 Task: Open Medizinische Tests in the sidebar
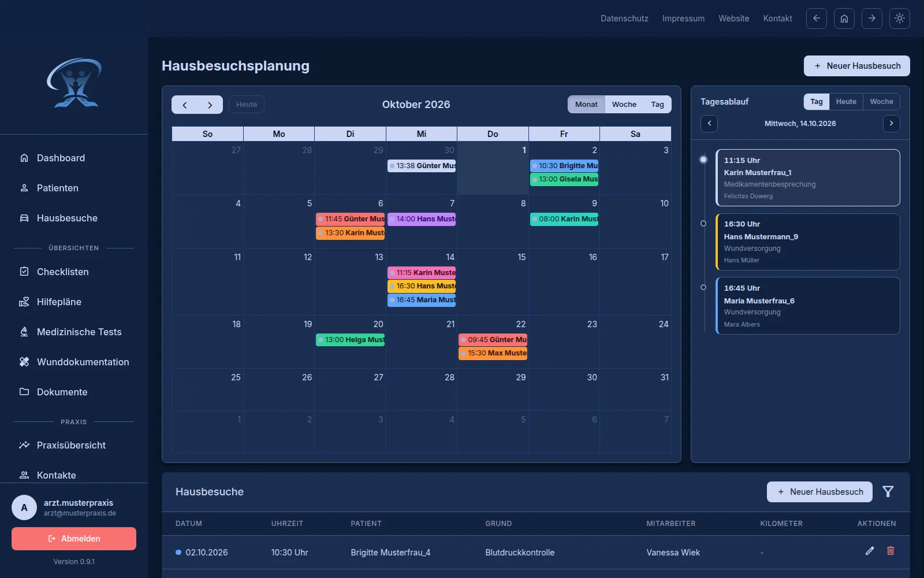point(74,332)
